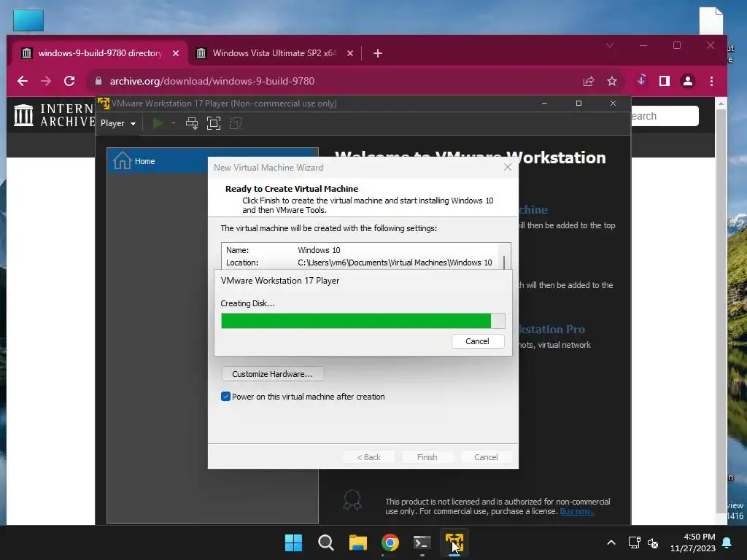Open Chrome downloads icon
The image size is (747, 560).
[641, 80]
